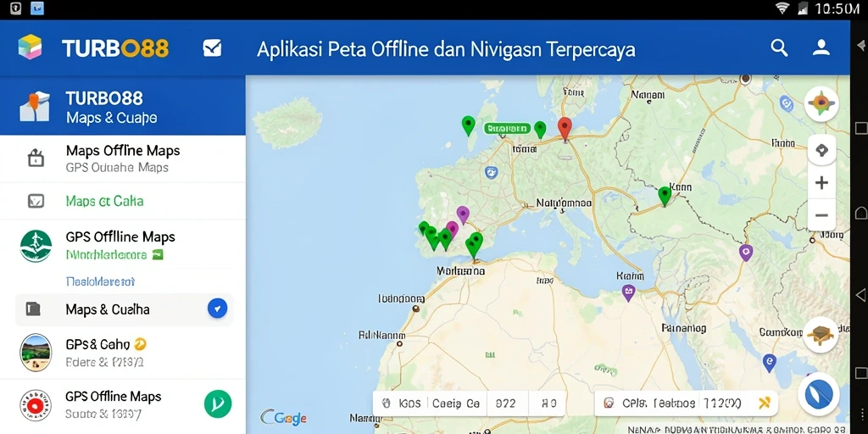Open the GPS& Caho landscape thumbnail
This screenshot has width=868, height=434.
[36, 353]
